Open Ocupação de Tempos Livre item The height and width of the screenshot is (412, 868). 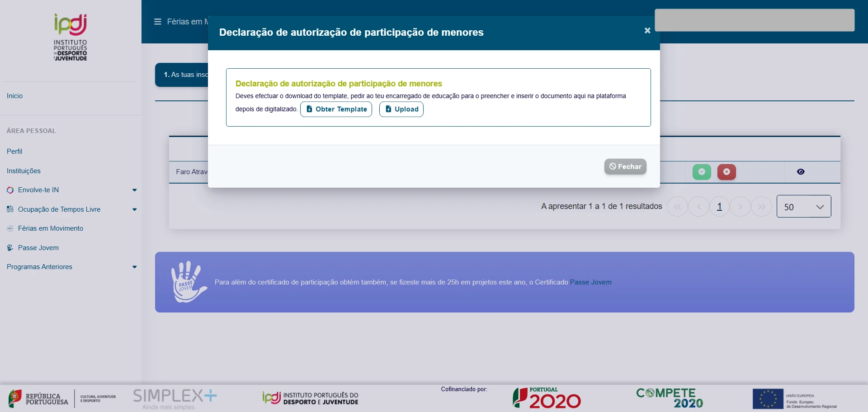point(59,209)
